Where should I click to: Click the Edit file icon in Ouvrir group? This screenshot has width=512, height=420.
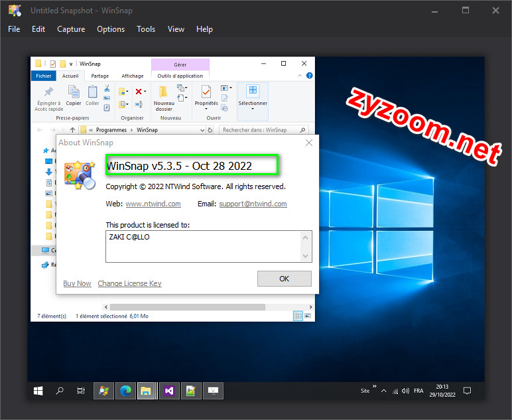pos(224,98)
